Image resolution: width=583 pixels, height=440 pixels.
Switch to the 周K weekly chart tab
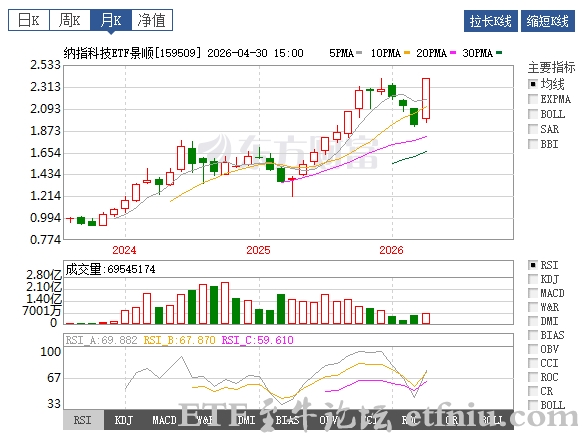click(x=70, y=20)
